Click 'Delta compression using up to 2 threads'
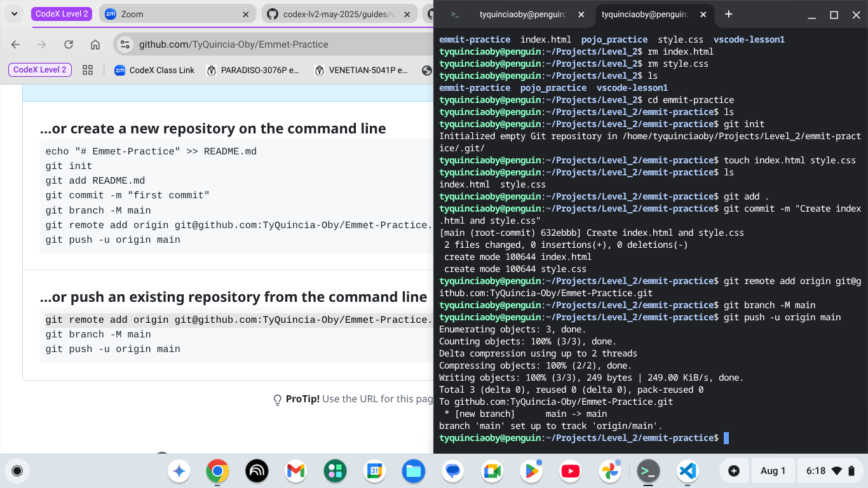Screen dimensions: 868x488 click(x=538, y=353)
